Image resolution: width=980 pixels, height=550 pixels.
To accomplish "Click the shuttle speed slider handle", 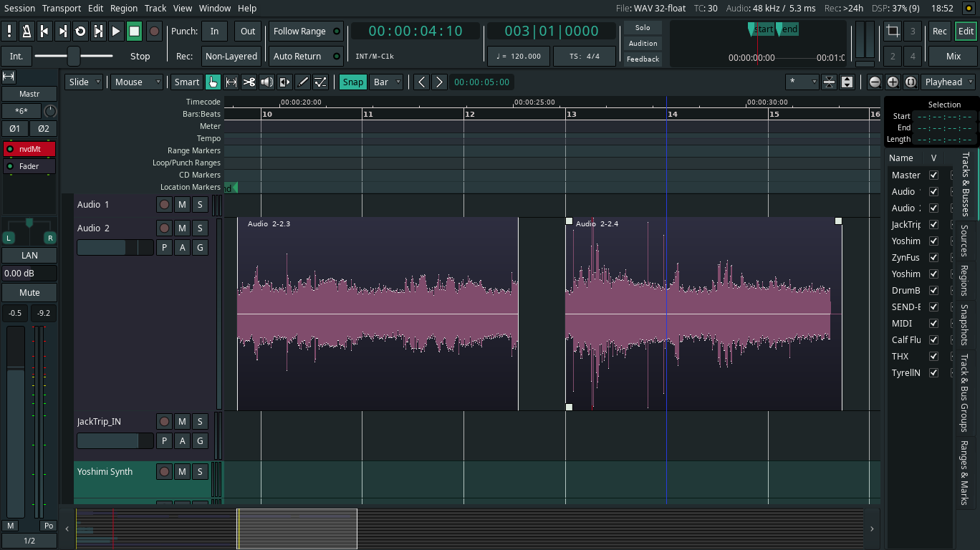I will tap(73, 56).
